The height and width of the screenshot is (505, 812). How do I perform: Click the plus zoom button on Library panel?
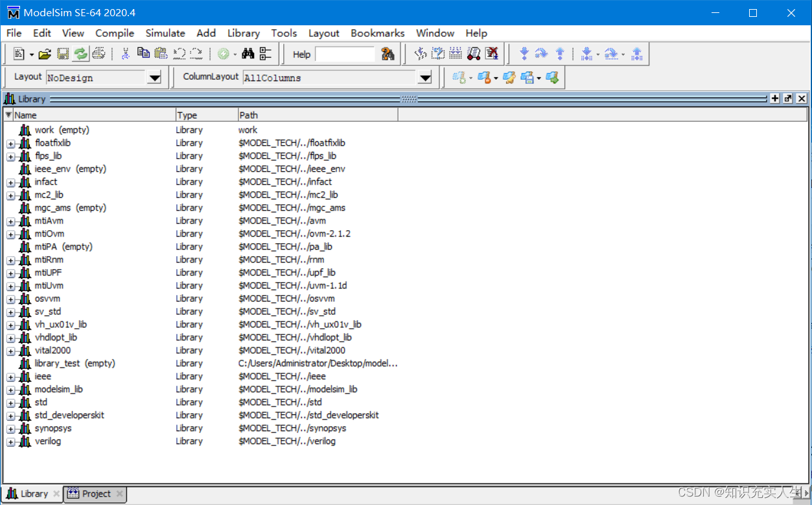point(775,99)
